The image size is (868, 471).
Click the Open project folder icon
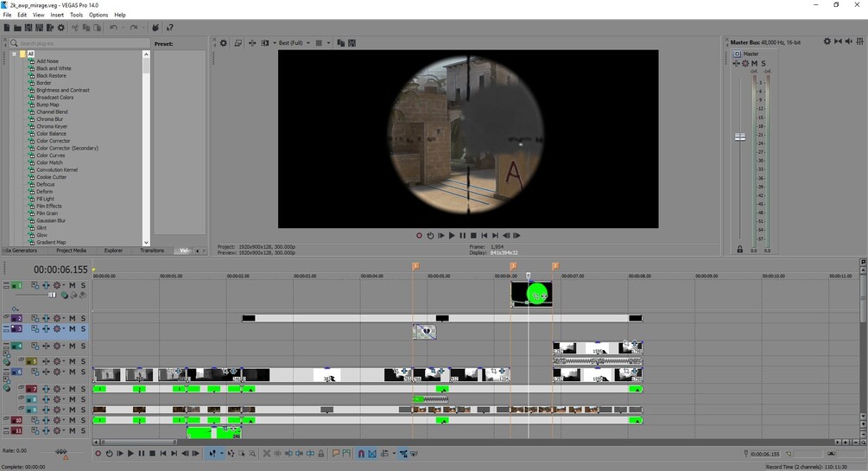tap(18, 28)
